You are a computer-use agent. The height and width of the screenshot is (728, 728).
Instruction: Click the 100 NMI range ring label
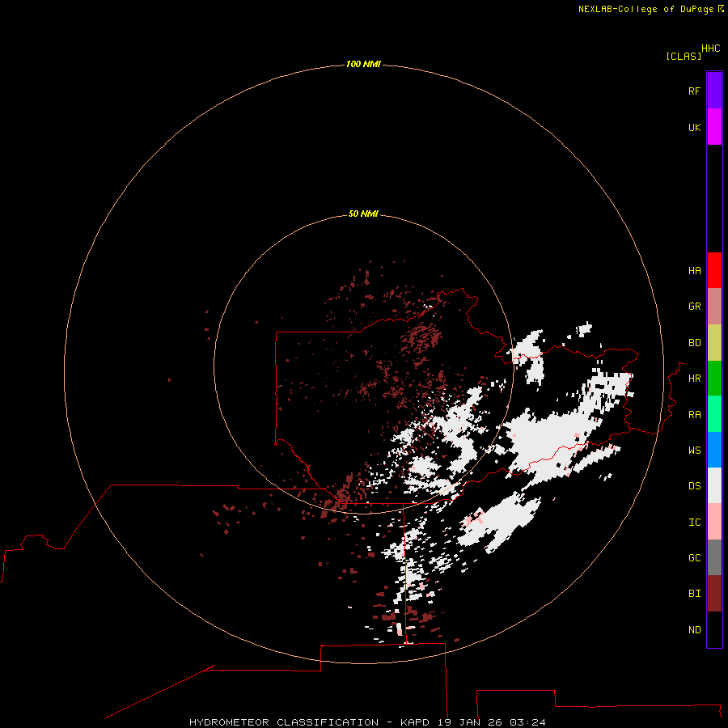click(363, 64)
